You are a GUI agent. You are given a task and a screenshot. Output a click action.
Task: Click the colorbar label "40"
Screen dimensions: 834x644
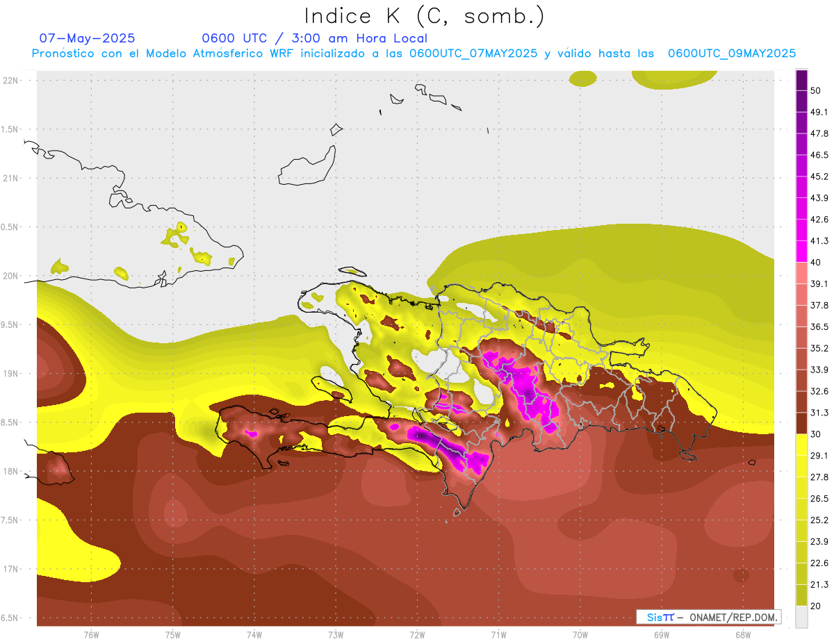[x=817, y=263]
